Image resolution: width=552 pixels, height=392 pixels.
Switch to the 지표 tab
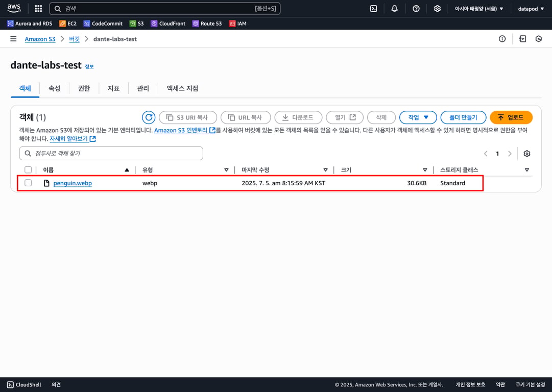[x=113, y=88]
